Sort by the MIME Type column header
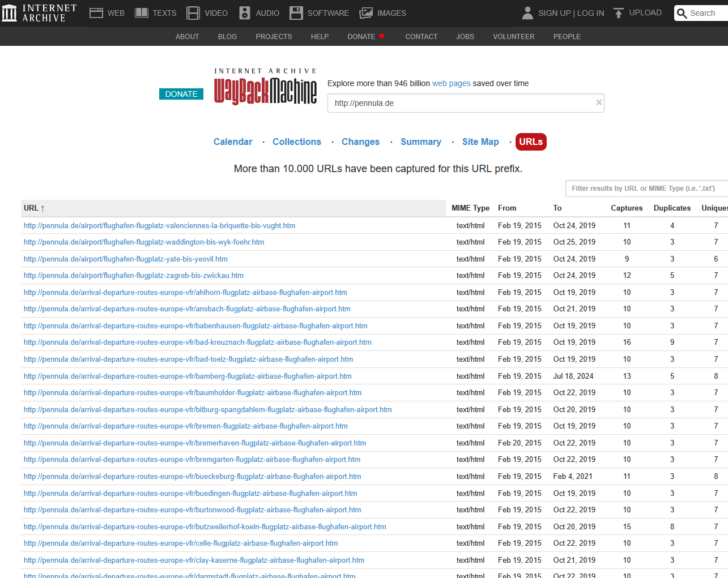The height and width of the screenshot is (578, 728). pos(470,208)
